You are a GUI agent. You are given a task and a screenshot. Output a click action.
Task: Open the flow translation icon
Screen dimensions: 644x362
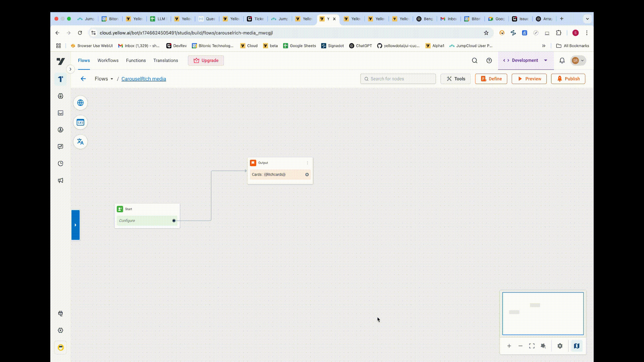pos(80,142)
